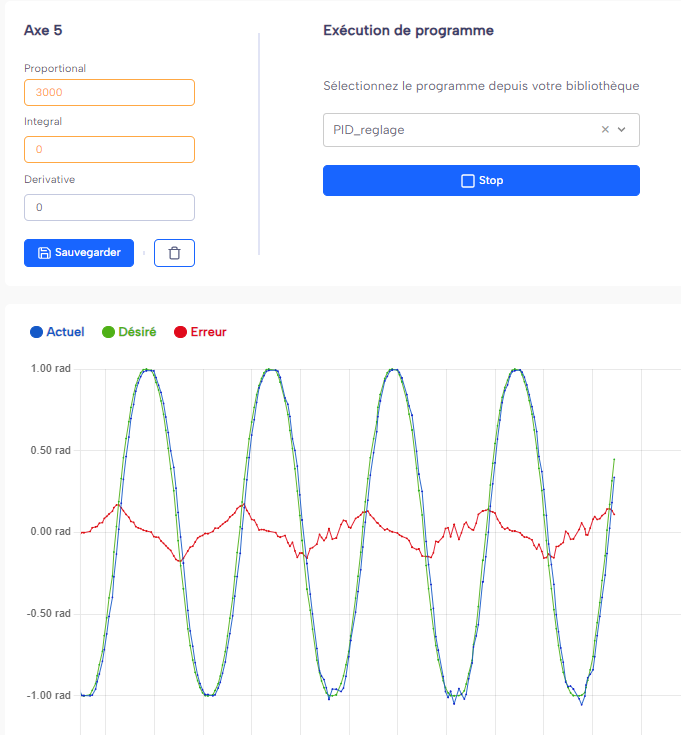The height and width of the screenshot is (735, 681).
Task: Hide the Désiré series via its label
Action: point(137,332)
